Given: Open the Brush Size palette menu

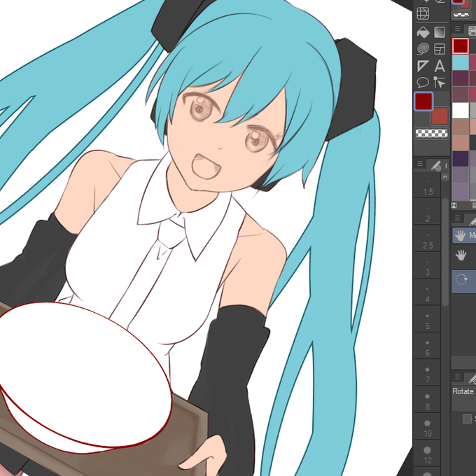Looking at the screenshot, I should tap(420, 164).
